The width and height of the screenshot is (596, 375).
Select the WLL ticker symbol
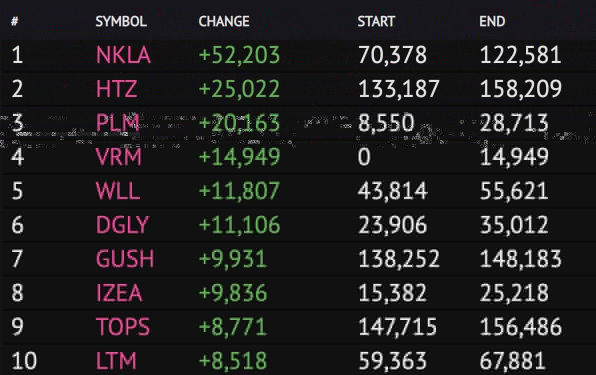tap(118, 191)
